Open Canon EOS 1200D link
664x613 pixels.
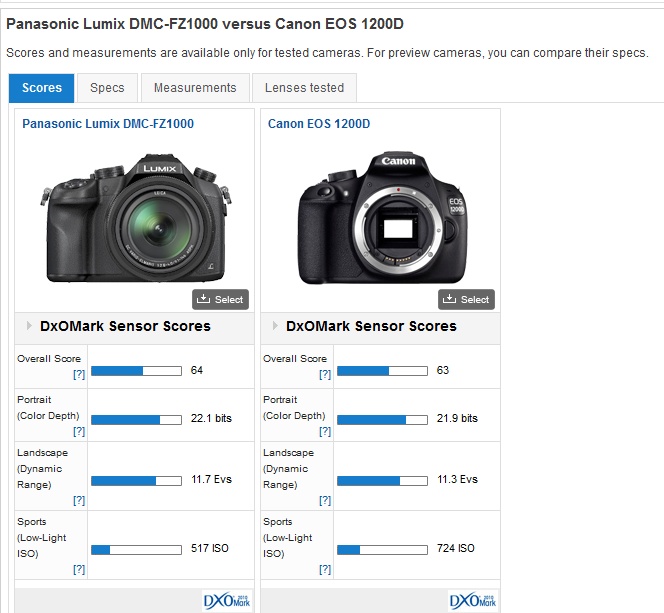[x=319, y=124]
